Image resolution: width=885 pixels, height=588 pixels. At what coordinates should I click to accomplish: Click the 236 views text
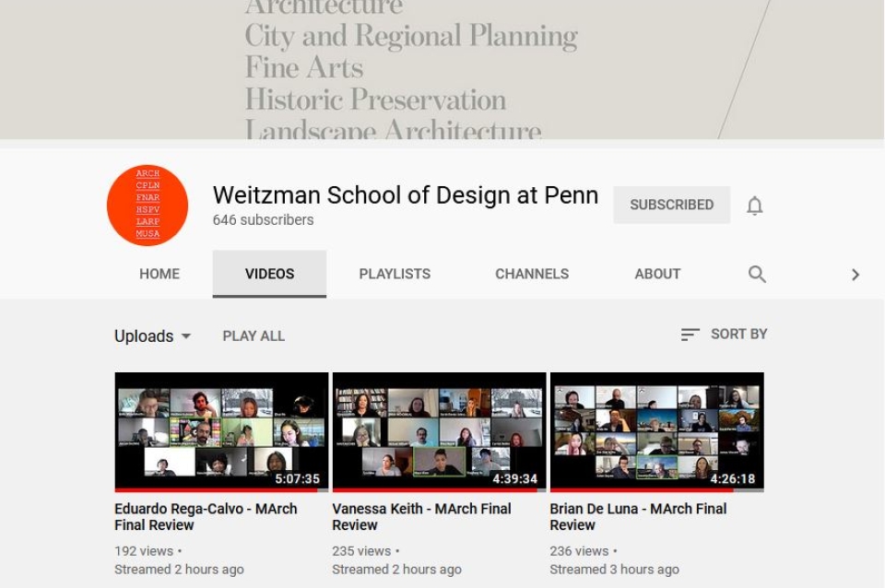tap(579, 551)
